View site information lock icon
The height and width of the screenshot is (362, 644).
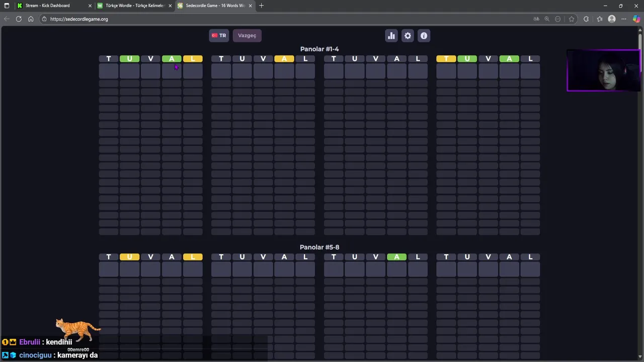coord(44,19)
